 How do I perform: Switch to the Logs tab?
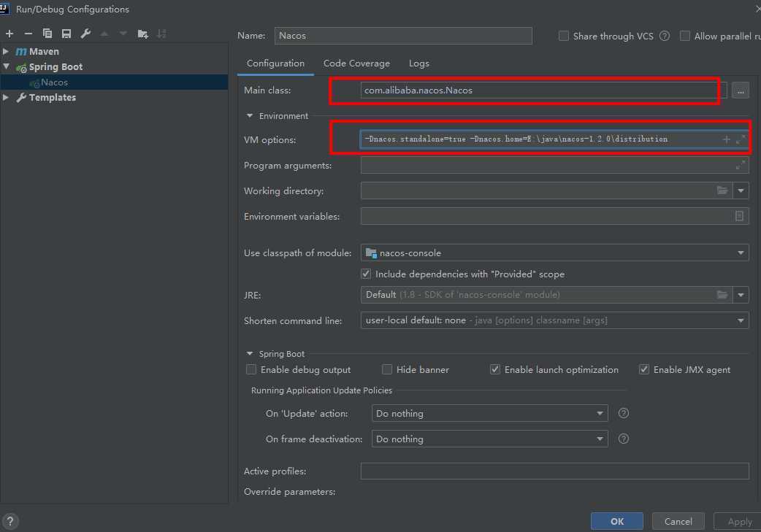418,63
